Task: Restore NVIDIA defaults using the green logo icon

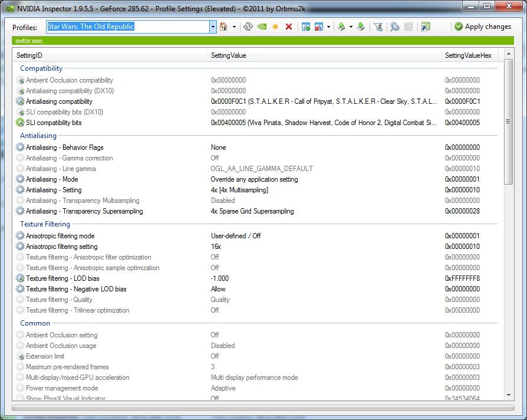Action: click(x=262, y=27)
